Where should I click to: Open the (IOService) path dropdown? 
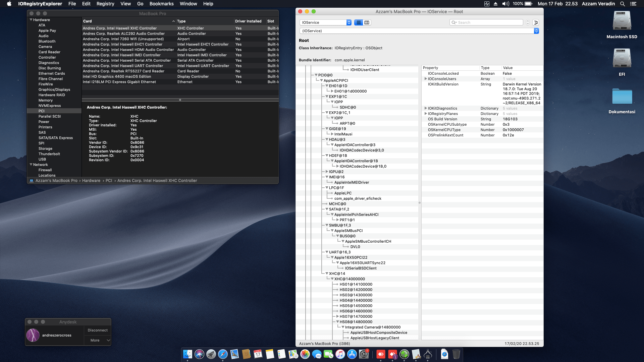click(419, 31)
